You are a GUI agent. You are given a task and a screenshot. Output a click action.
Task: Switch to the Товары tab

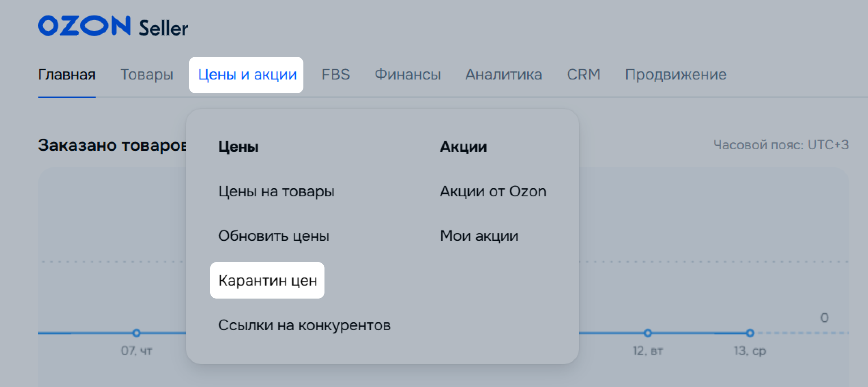pos(147,75)
